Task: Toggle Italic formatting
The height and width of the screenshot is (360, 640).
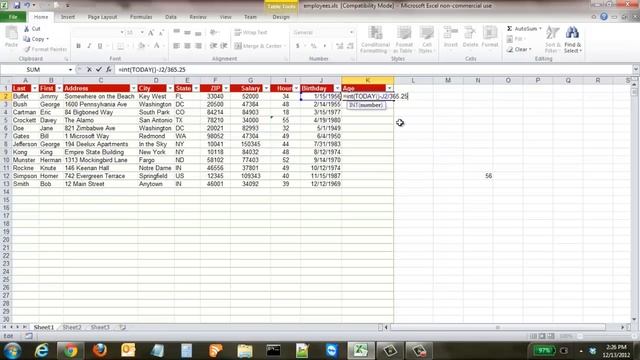Action: tap(89, 46)
